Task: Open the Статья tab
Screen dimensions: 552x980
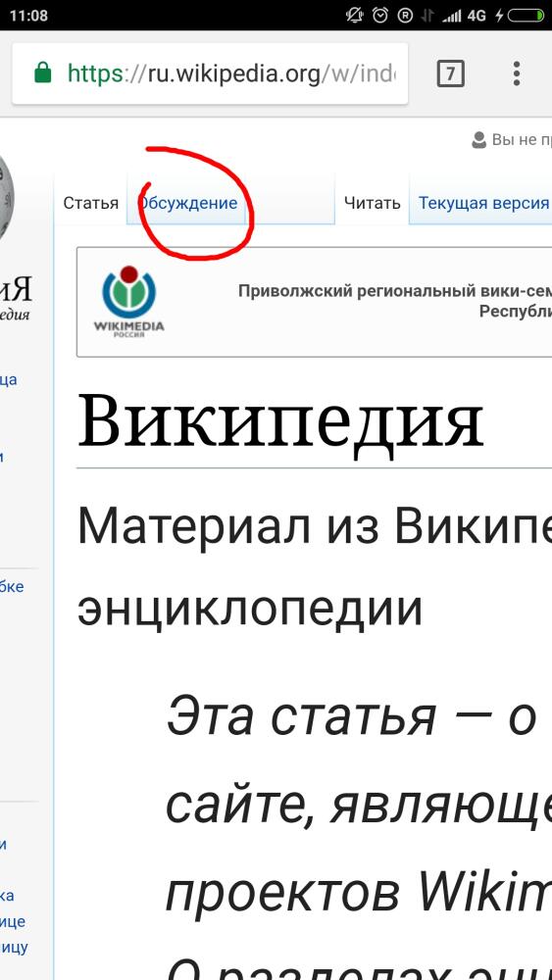Action: coord(90,203)
